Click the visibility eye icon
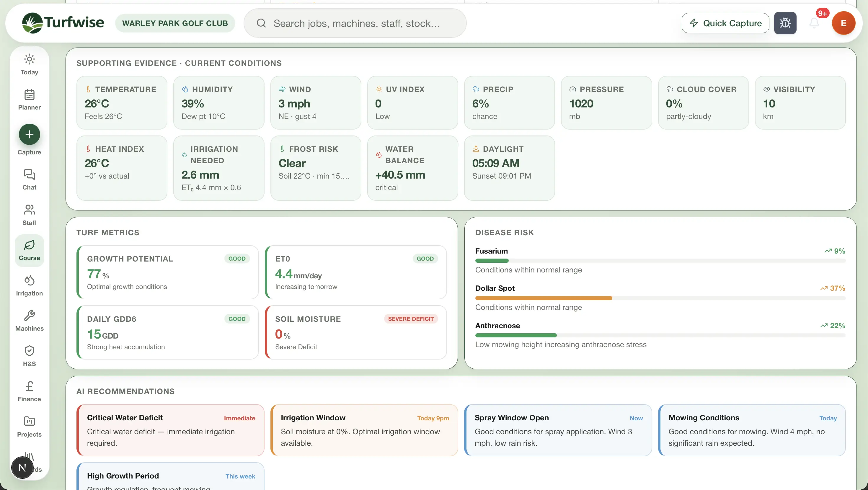 point(766,89)
